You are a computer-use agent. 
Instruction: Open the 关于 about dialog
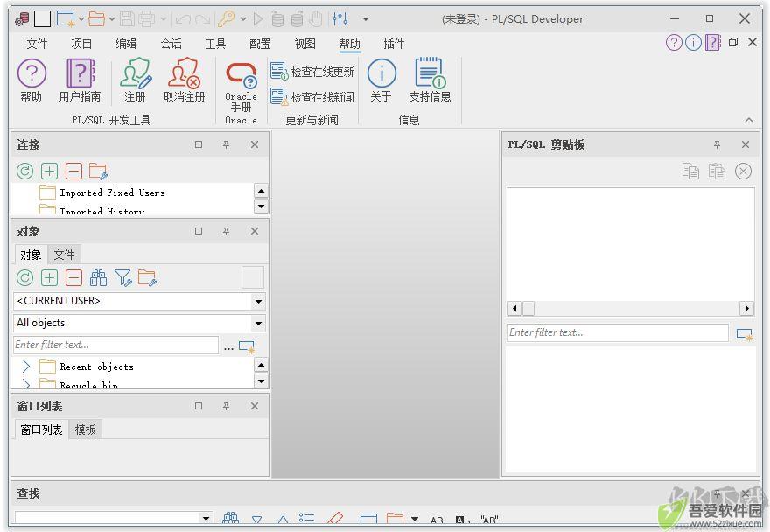381,80
